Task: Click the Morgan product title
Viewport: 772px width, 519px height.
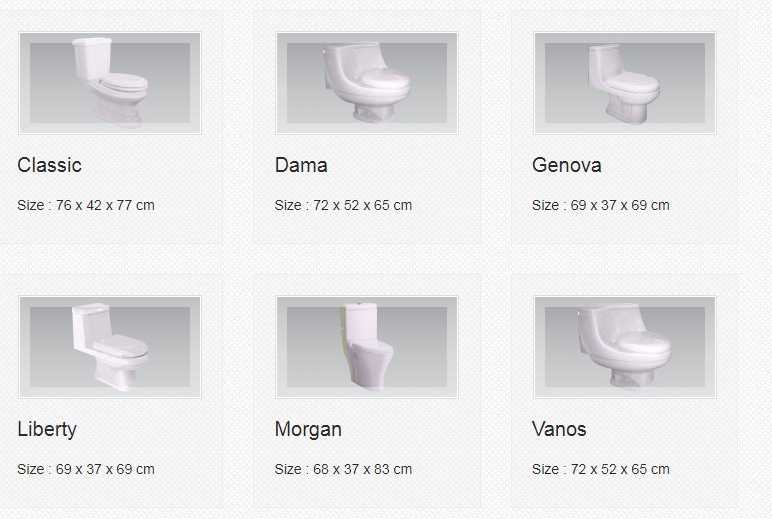Action: point(308,429)
